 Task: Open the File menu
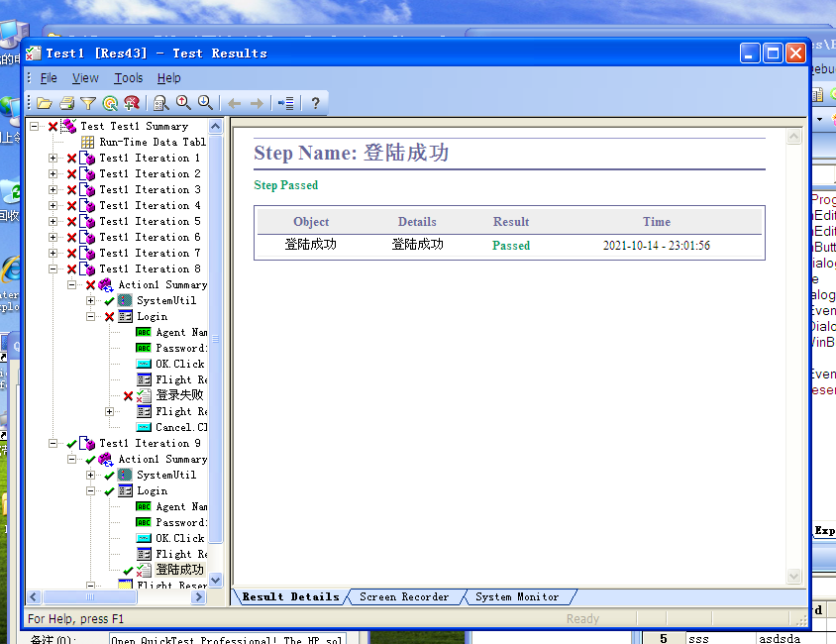tap(49, 78)
